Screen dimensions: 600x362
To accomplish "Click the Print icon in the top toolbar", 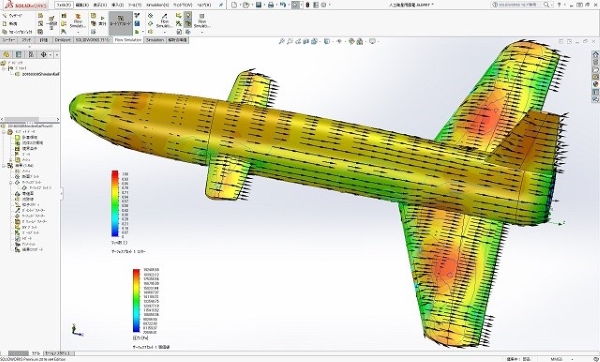I will point(271,5).
